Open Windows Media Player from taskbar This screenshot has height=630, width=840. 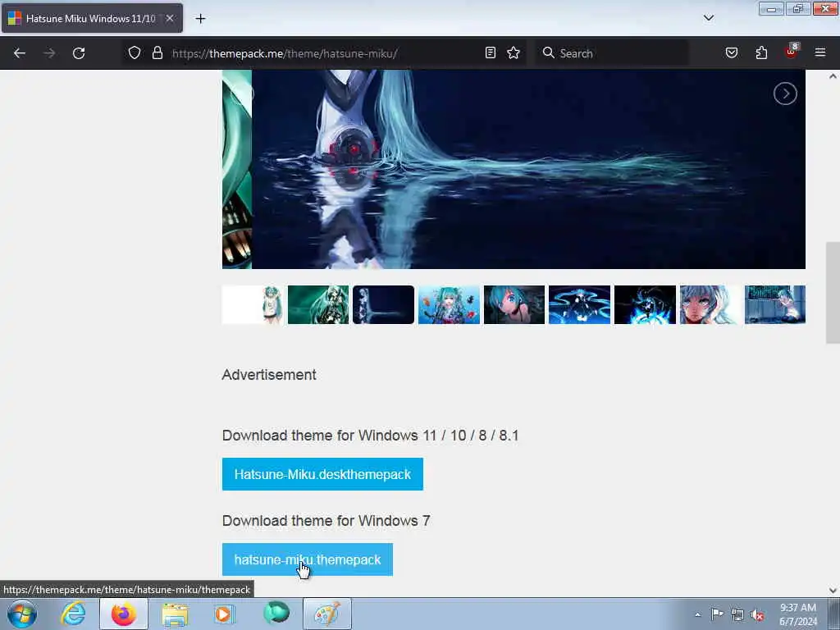pos(224,614)
